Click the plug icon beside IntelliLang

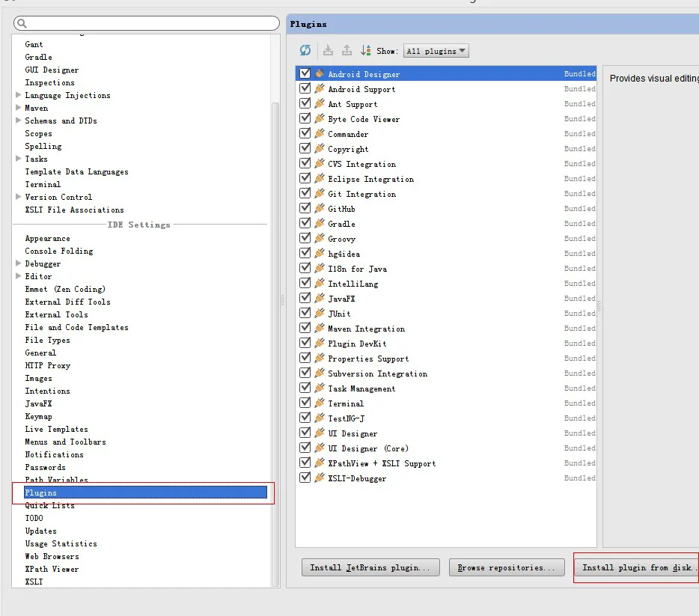point(320,284)
